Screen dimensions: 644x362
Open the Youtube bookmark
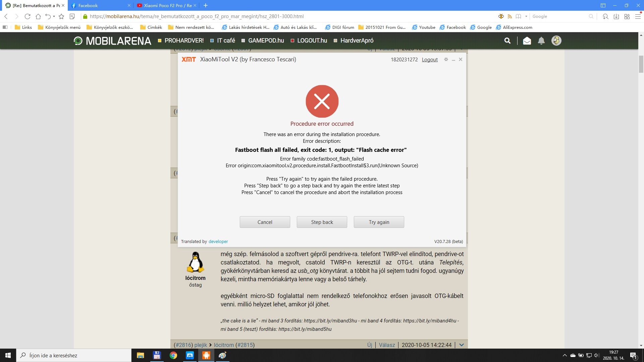pyautogui.click(x=423, y=27)
